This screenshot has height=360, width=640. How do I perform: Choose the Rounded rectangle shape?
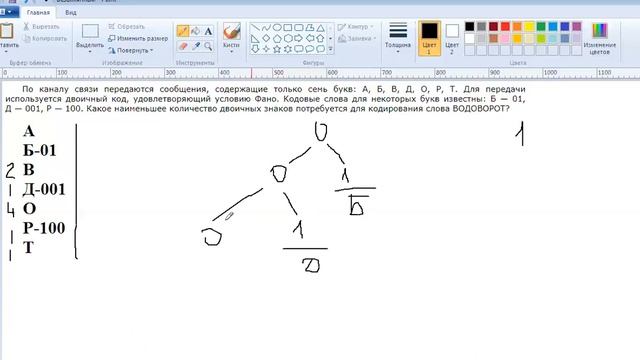pyautogui.click(x=299, y=28)
